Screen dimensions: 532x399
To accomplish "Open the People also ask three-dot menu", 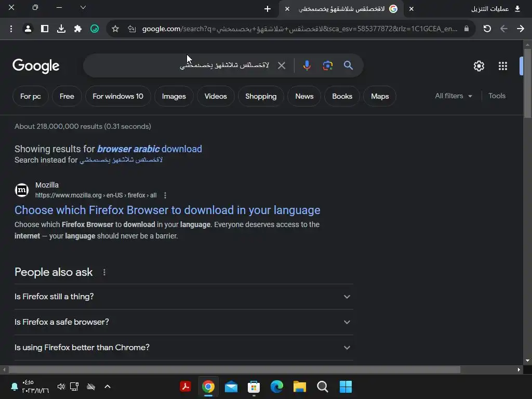I will tap(104, 272).
